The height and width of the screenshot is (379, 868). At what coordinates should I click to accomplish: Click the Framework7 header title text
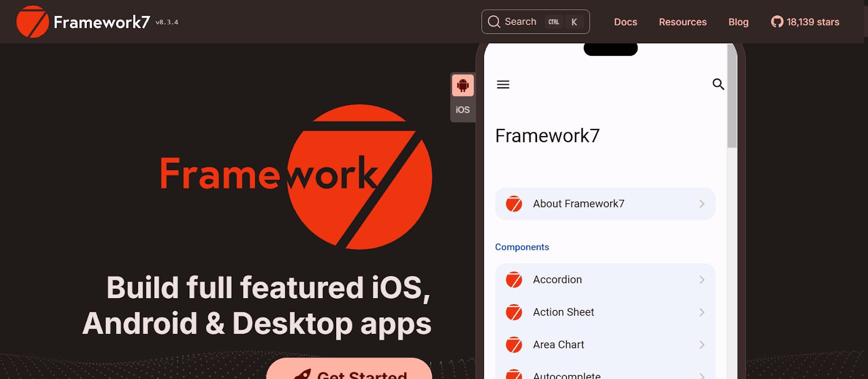(102, 22)
